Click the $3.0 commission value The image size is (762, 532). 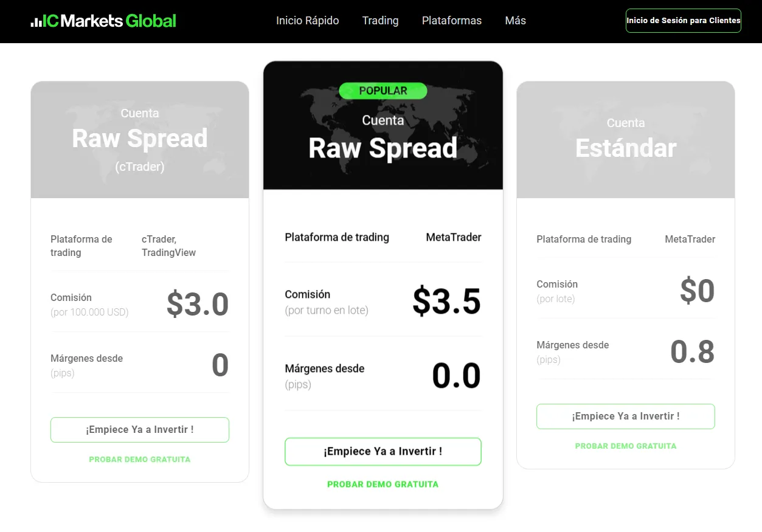point(198,305)
